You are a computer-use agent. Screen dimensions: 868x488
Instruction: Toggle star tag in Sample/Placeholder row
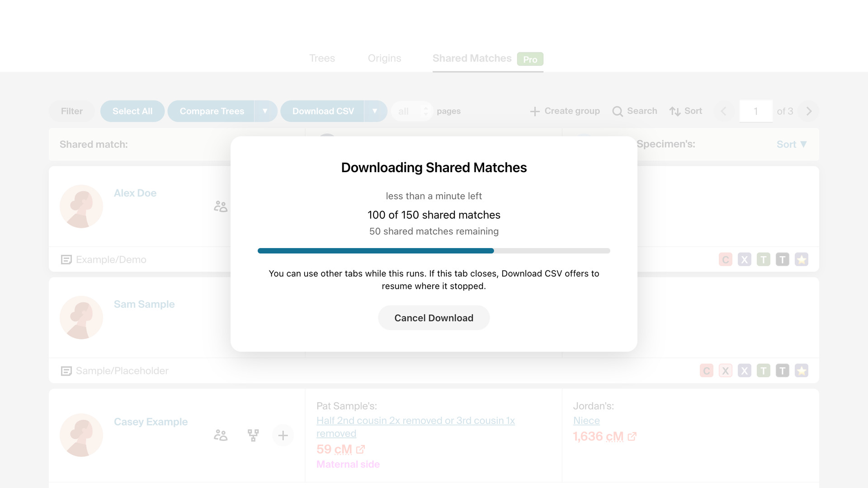point(802,371)
